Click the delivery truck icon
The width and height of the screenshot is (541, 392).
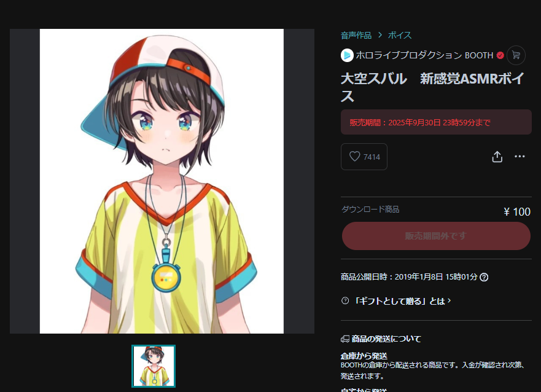click(x=345, y=339)
